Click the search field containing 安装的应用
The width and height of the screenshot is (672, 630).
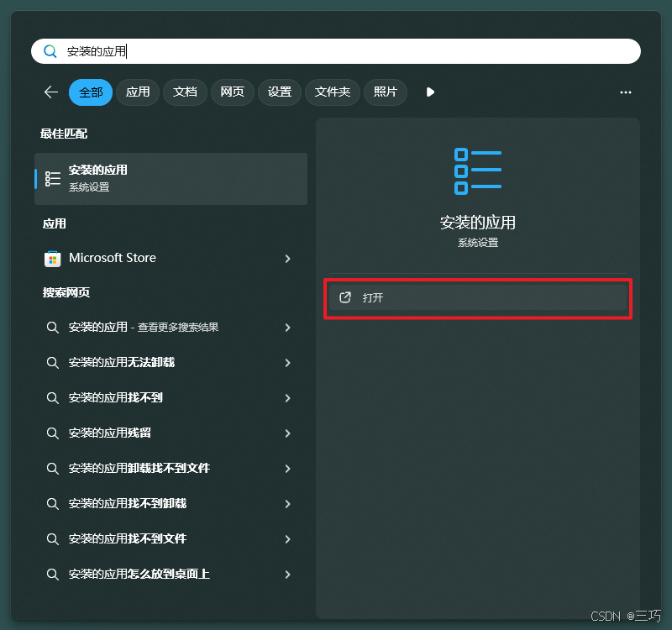(335, 51)
